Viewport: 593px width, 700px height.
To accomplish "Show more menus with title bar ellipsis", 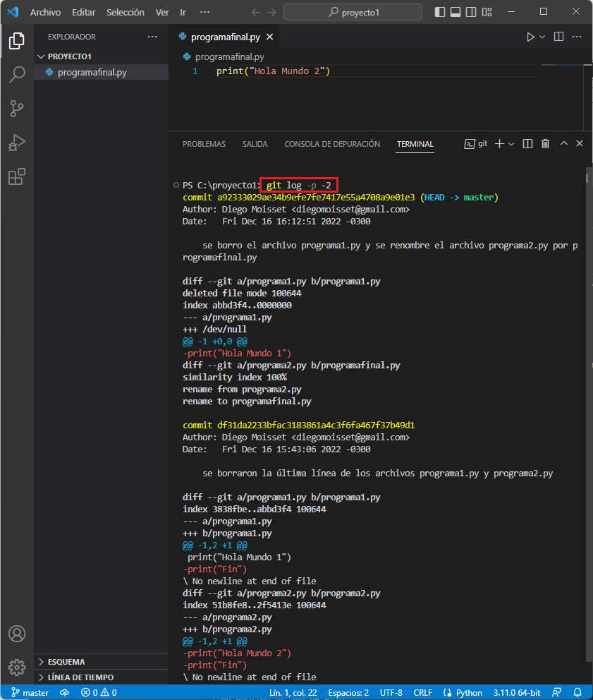I will point(204,12).
